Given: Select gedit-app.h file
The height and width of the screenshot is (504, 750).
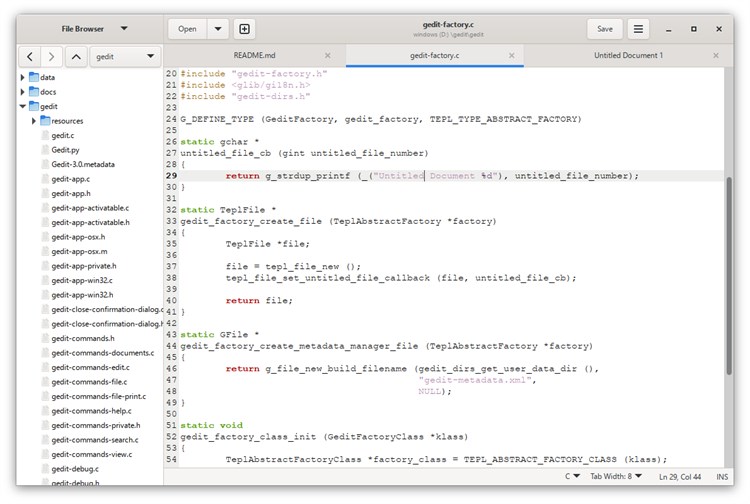Looking at the screenshot, I should coord(71,193).
